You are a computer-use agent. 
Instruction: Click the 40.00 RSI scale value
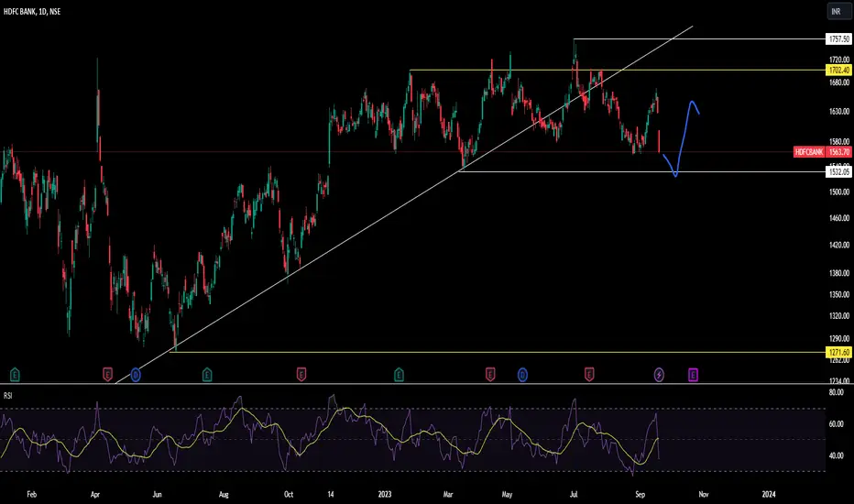pyautogui.click(x=836, y=455)
